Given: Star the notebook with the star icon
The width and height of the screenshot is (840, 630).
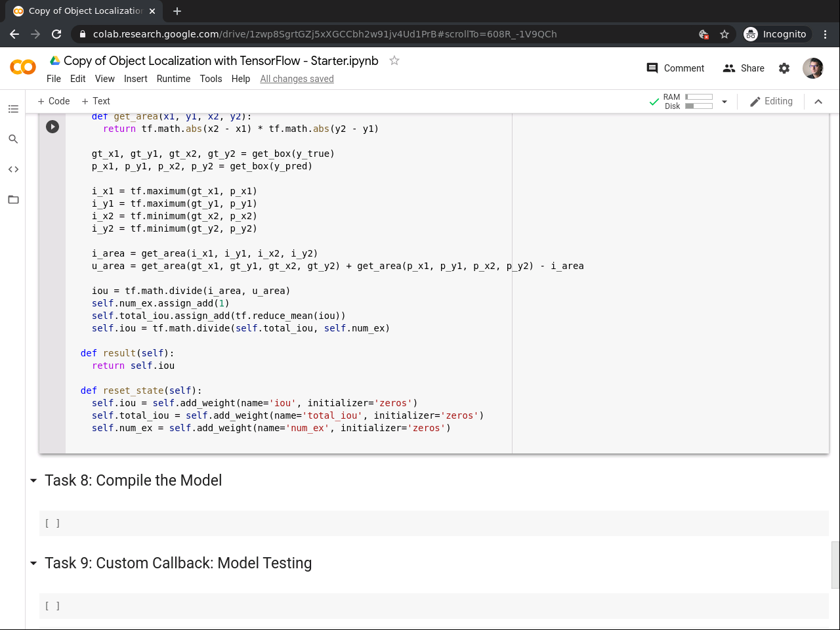Looking at the screenshot, I should pos(394,60).
